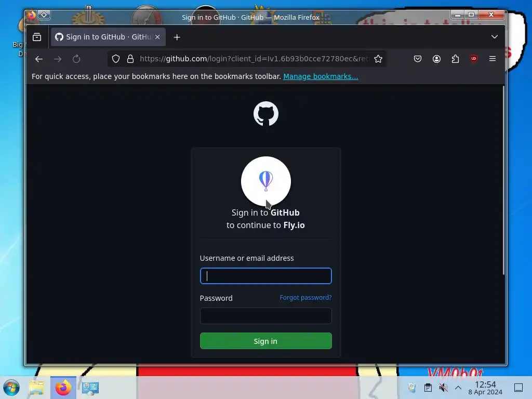Open the Firefox hamburger application menu
Viewport: 532px width, 399px height.
[x=493, y=59]
